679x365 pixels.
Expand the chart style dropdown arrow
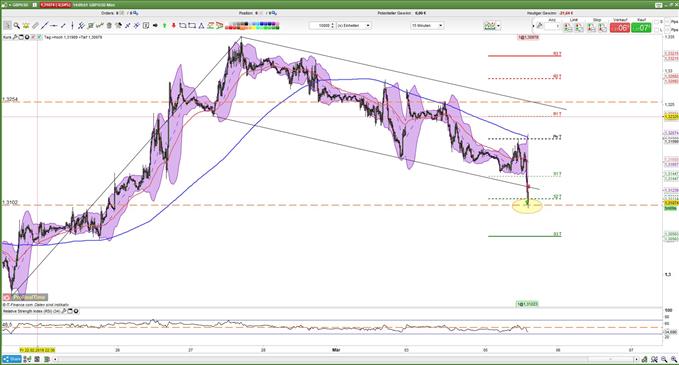[498, 26]
